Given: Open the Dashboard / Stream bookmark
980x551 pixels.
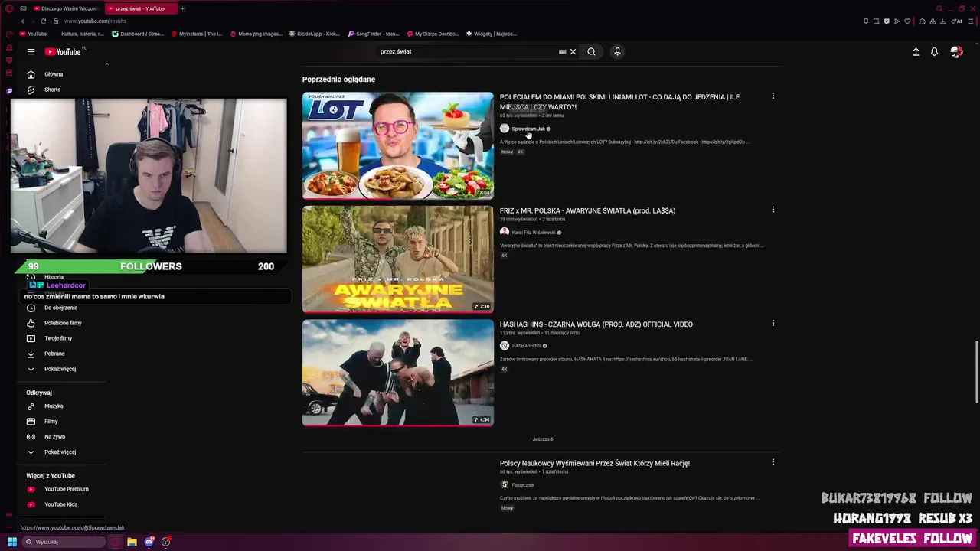Looking at the screenshot, I should 138,34.
